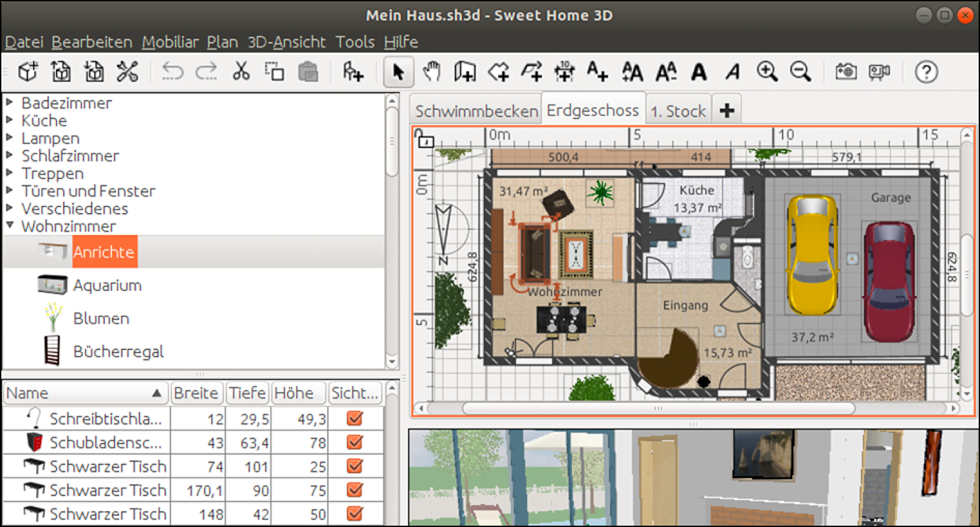Toggle italic text style

coord(733,72)
